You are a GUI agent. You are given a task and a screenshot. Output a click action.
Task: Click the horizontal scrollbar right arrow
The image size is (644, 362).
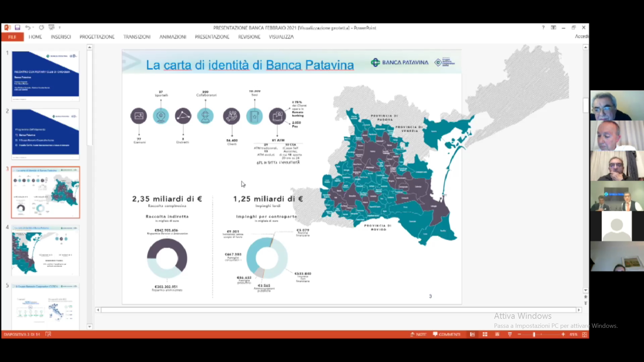pyautogui.click(x=579, y=310)
